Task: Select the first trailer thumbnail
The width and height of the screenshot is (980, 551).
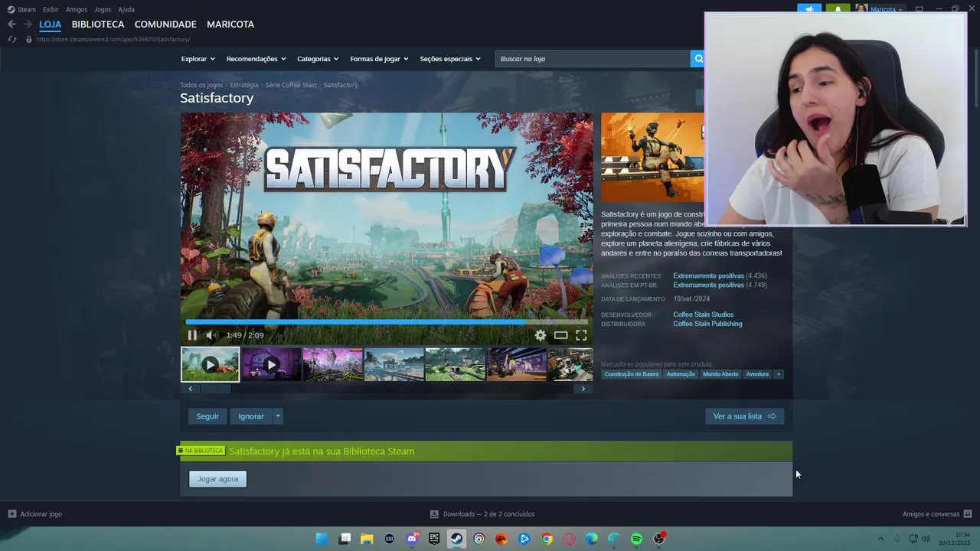Action: click(210, 364)
